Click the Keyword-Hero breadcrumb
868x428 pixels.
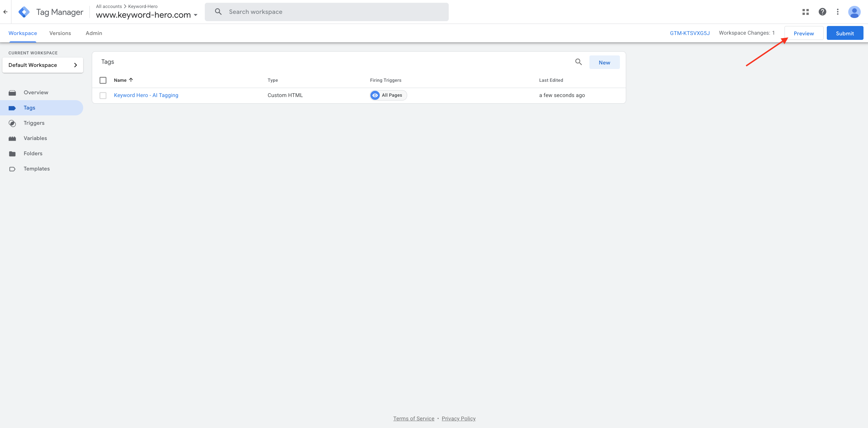pos(143,7)
